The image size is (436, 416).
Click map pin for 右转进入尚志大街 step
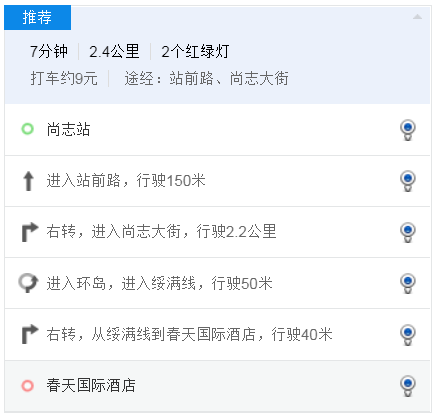click(408, 232)
